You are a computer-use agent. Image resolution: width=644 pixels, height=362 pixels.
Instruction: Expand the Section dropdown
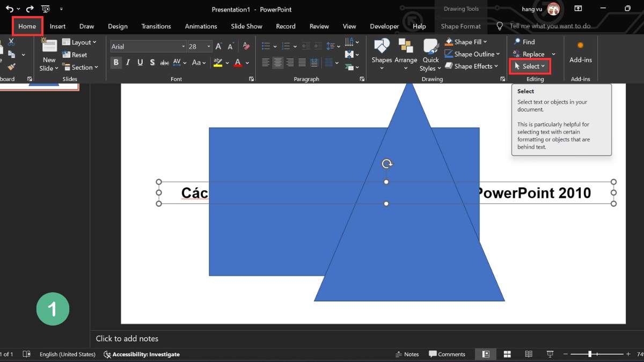tap(80, 68)
